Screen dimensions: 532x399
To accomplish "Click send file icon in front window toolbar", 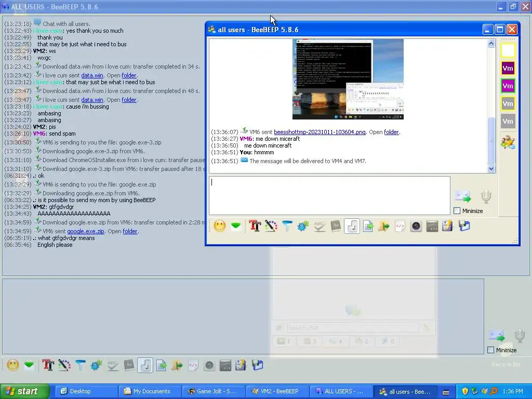I will pyautogui.click(x=368, y=226).
